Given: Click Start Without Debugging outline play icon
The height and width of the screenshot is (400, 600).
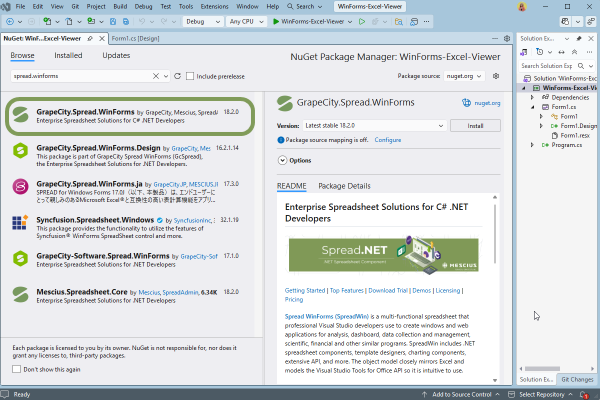Looking at the screenshot, I should point(362,22).
